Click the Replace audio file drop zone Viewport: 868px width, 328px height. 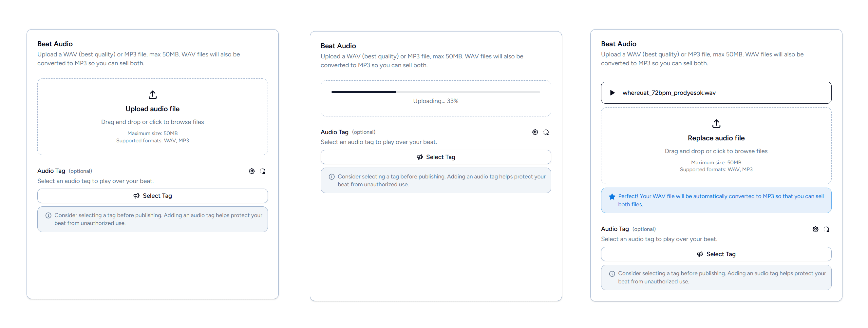[716, 146]
